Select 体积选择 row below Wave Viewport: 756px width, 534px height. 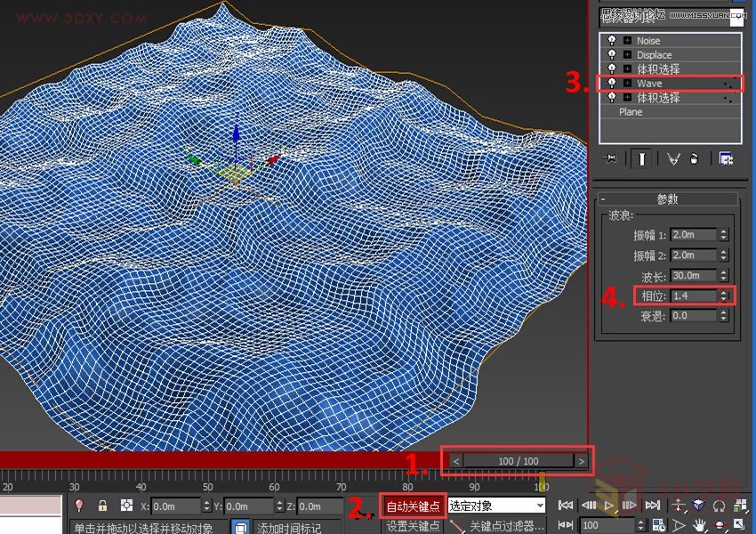(x=671, y=97)
